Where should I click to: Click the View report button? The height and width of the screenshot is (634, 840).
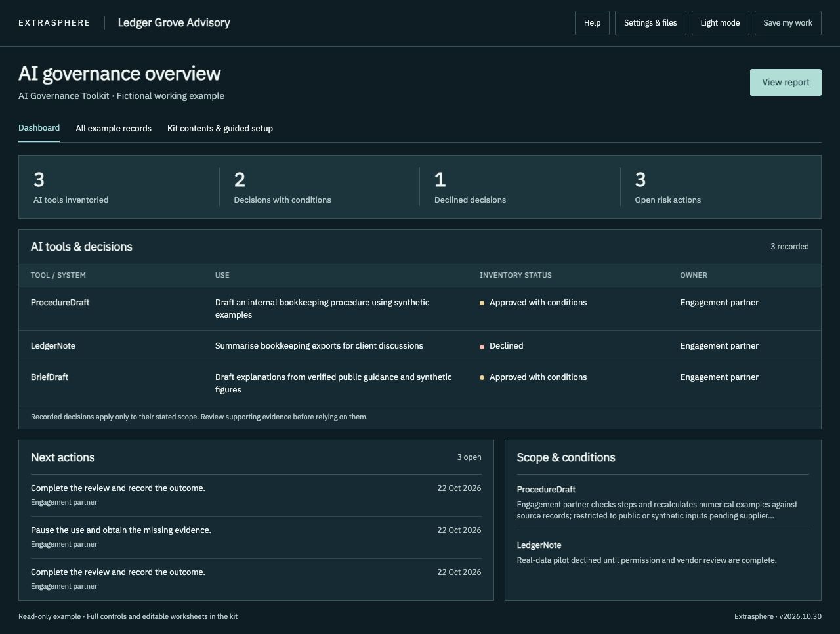(x=786, y=82)
